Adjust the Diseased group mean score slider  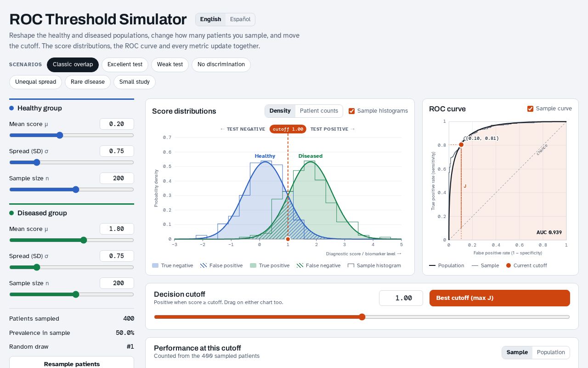72,240
